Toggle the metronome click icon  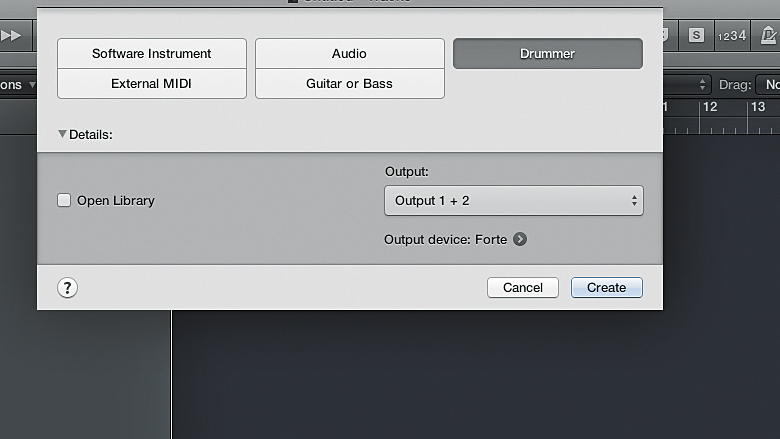[768, 35]
